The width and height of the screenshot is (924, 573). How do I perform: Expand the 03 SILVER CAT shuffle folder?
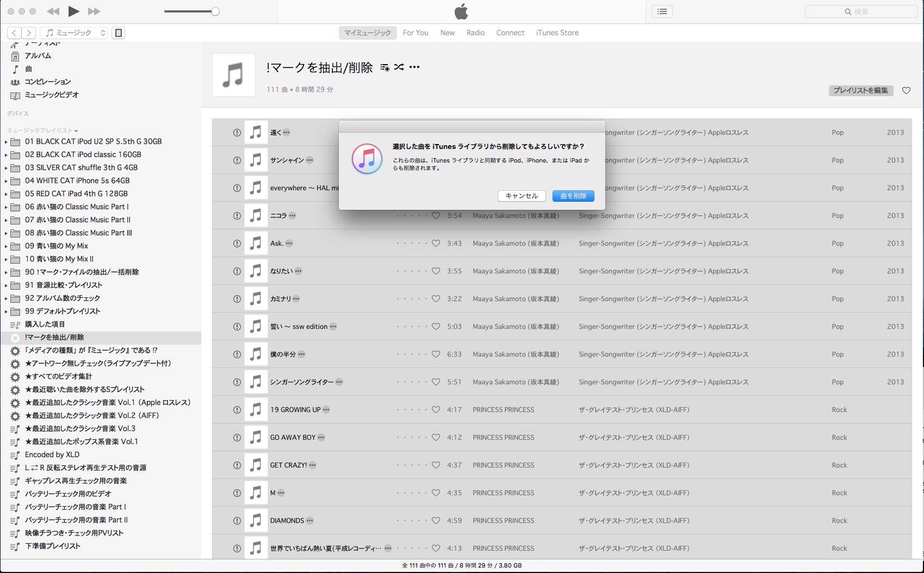[x=6, y=168]
